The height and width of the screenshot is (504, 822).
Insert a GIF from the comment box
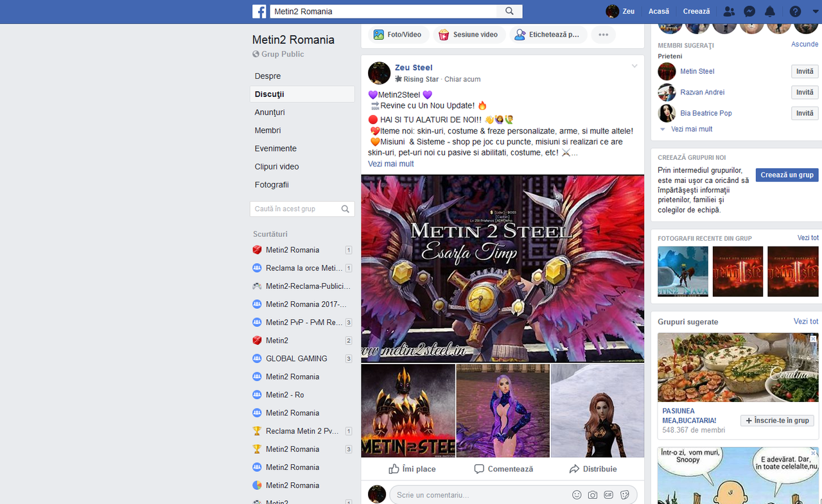coord(608,495)
